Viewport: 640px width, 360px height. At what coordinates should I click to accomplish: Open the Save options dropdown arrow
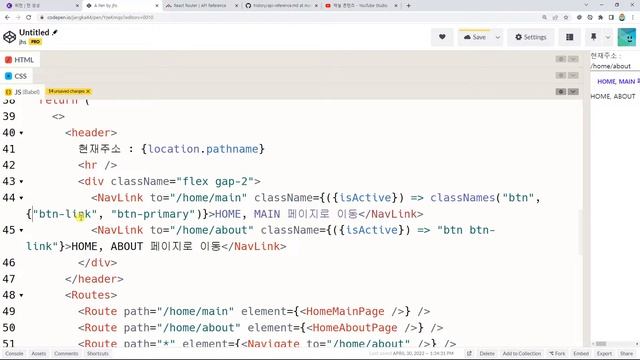tap(498, 37)
